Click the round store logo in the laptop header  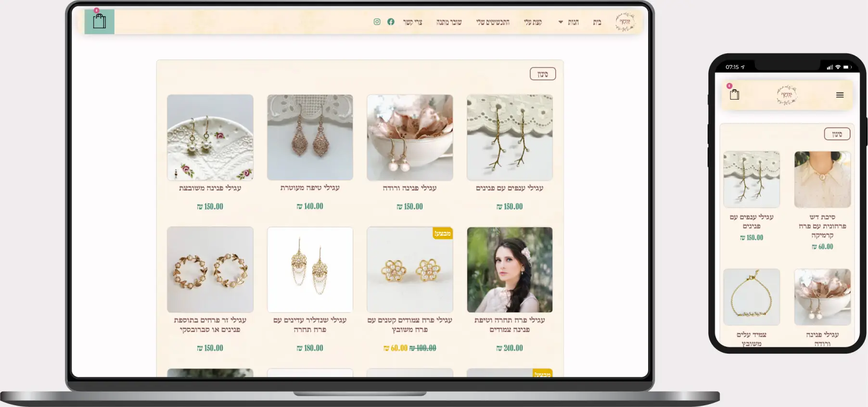pyautogui.click(x=625, y=22)
